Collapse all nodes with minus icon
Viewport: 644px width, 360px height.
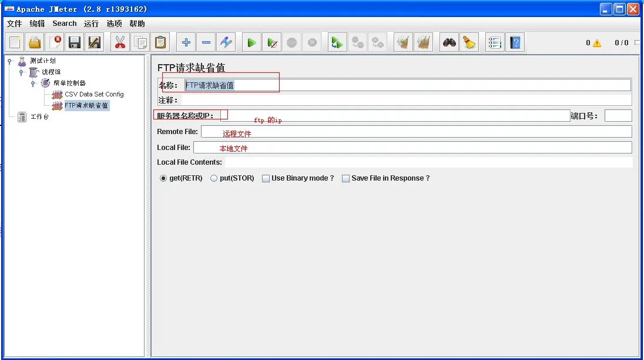[x=206, y=42]
